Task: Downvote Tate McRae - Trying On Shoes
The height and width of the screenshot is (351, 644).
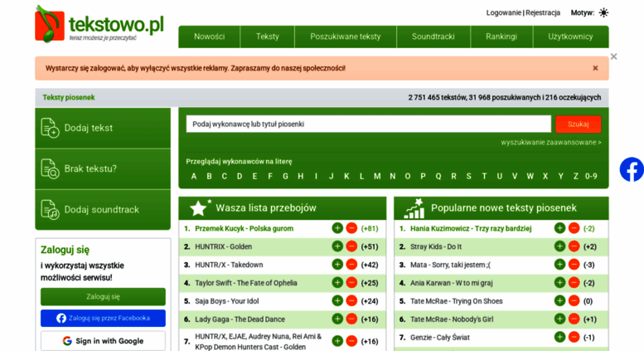Action: coord(574,301)
